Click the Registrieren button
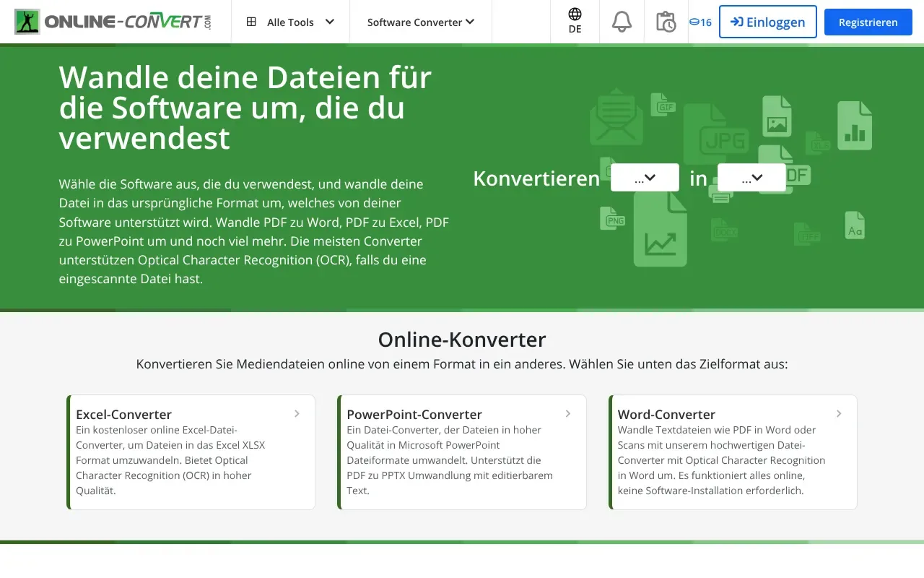The height and width of the screenshot is (578, 924). point(868,22)
